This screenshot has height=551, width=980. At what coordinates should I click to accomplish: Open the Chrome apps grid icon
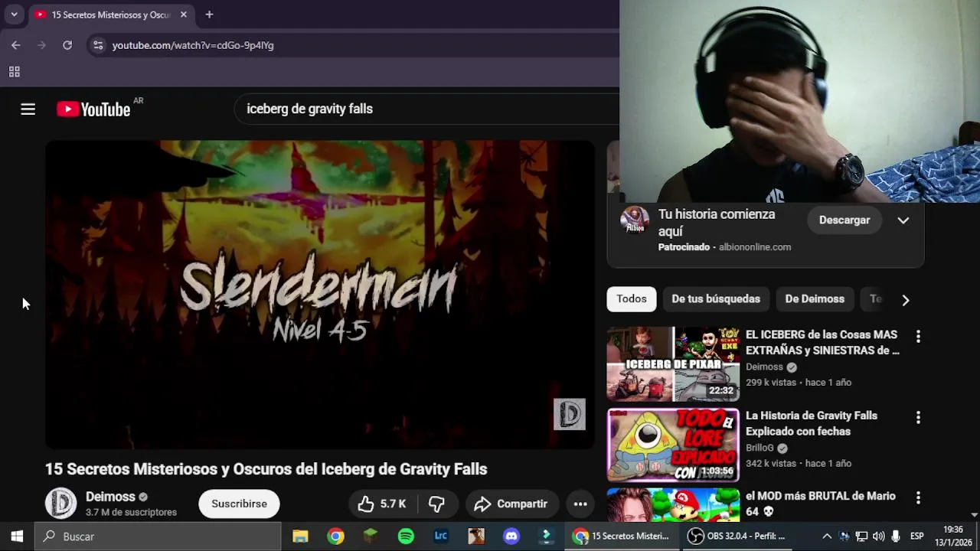click(x=14, y=72)
